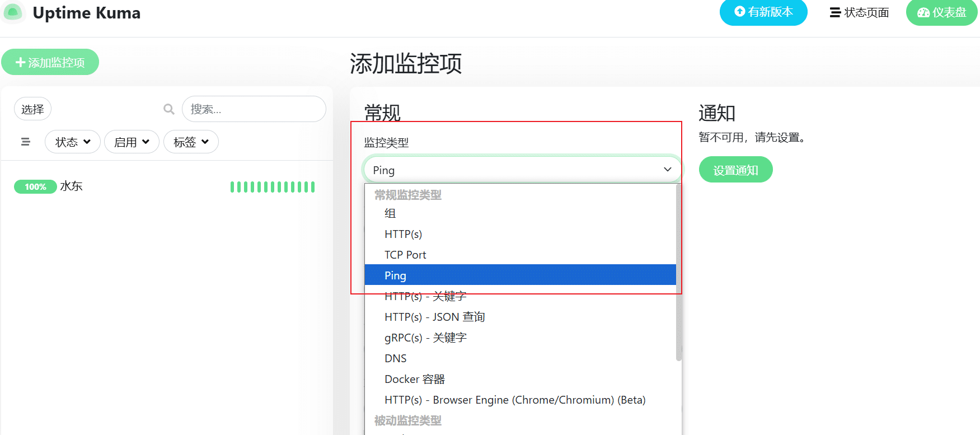Click the 添加监控项 add monitor button

pos(50,62)
